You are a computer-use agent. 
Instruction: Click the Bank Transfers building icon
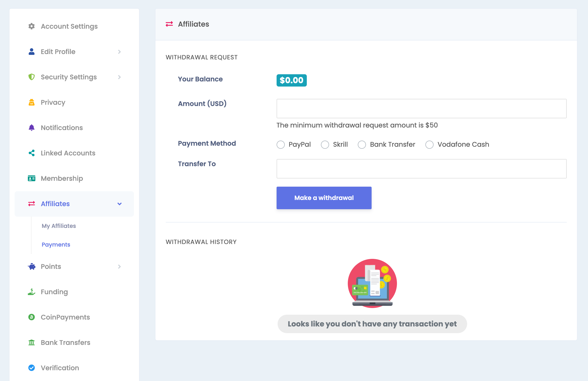pos(31,343)
